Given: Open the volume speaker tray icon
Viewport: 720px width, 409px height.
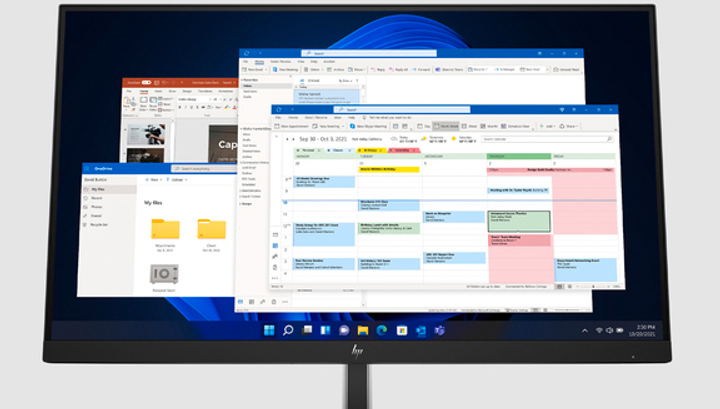Looking at the screenshot, I should point(609,330).
